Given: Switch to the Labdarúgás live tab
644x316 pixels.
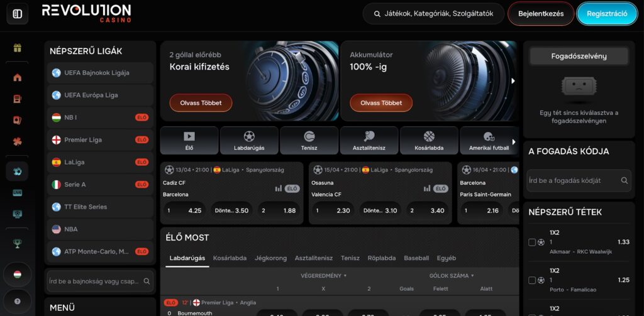Looking at the screenshot, I should [x=187, y=258].
